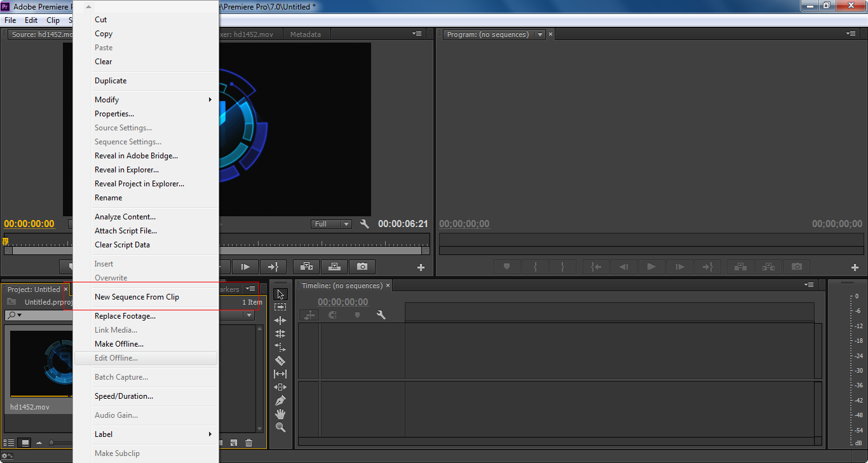
Task: Export frame from Program monitor camera
Action: [797, 266]
